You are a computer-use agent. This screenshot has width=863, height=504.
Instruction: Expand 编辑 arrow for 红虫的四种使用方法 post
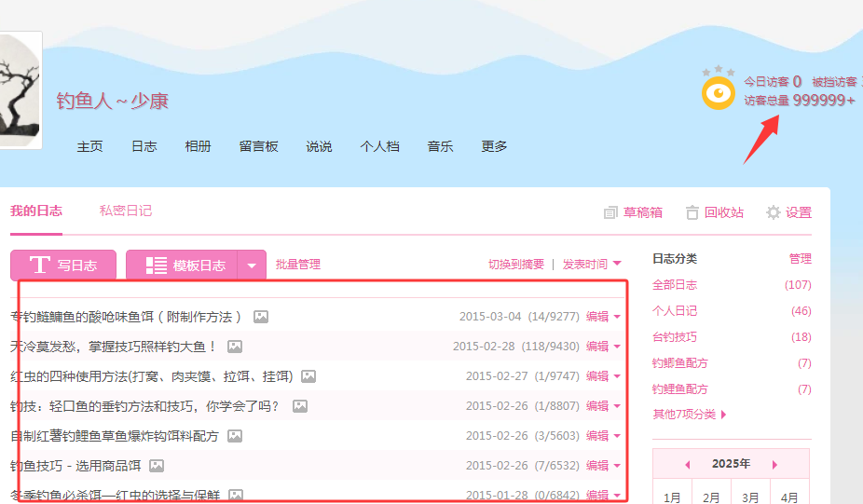click(617, 376)
